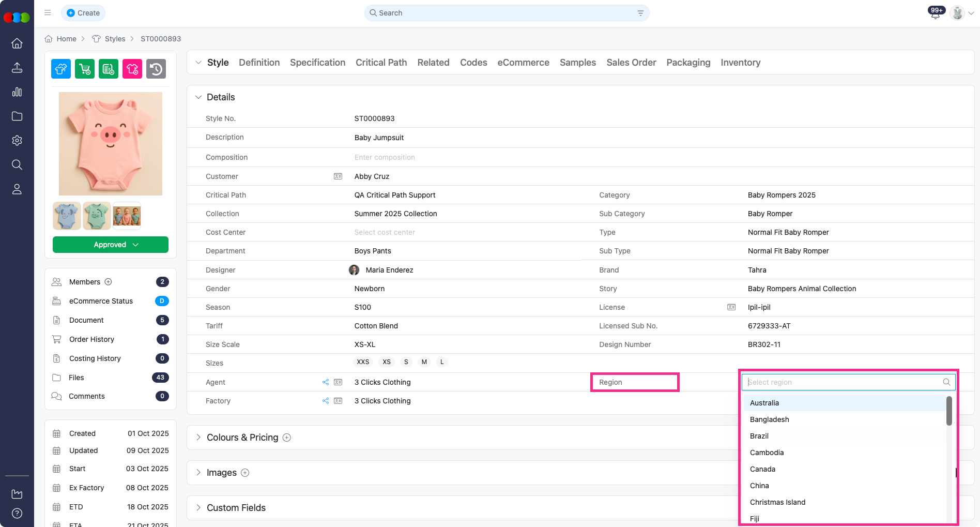Add a member using plus icon

(109, 282)
